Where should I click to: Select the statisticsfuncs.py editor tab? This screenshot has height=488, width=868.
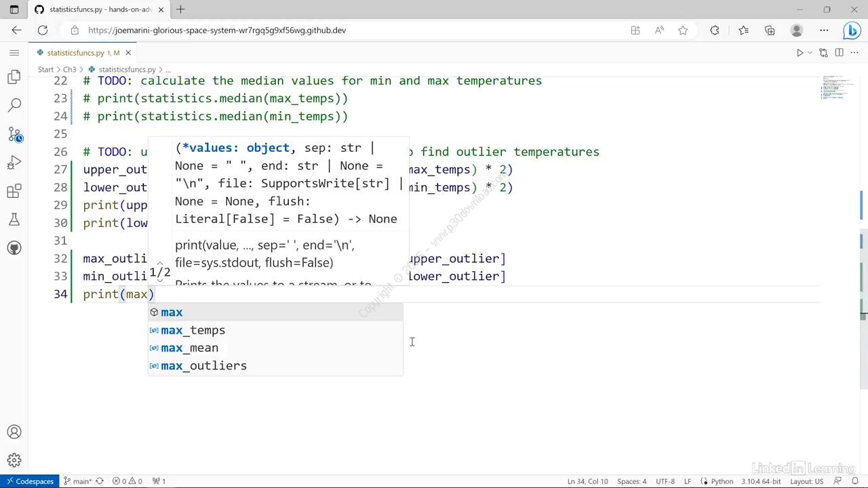pos(83,52)
